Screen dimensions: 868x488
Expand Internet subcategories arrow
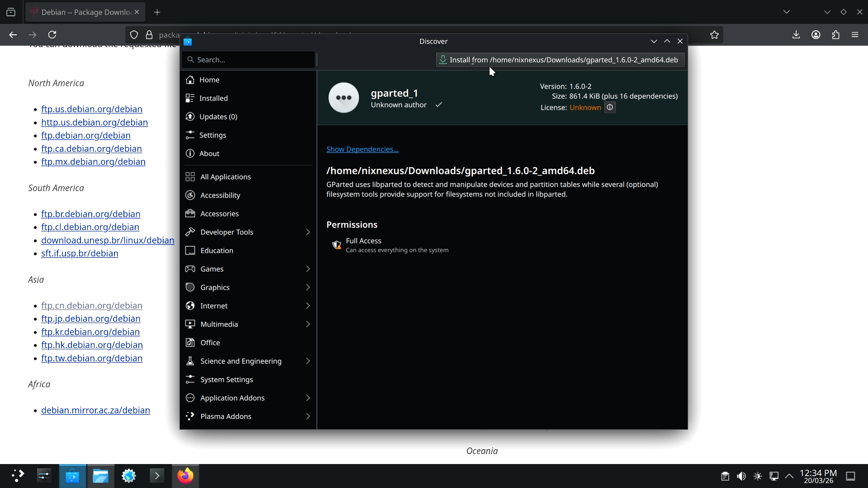tap(308, 306)
